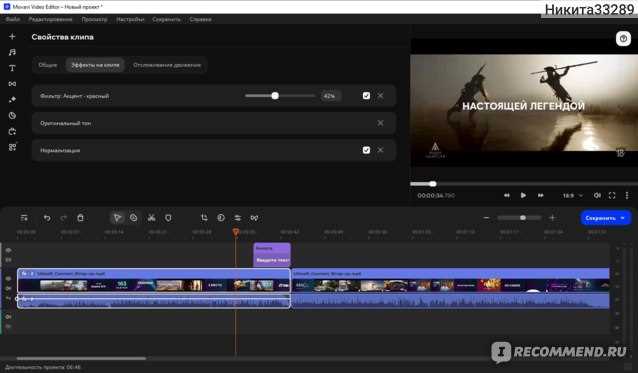Open the Редактирование menu
638x373 pixels.
[x=50, y=19]
